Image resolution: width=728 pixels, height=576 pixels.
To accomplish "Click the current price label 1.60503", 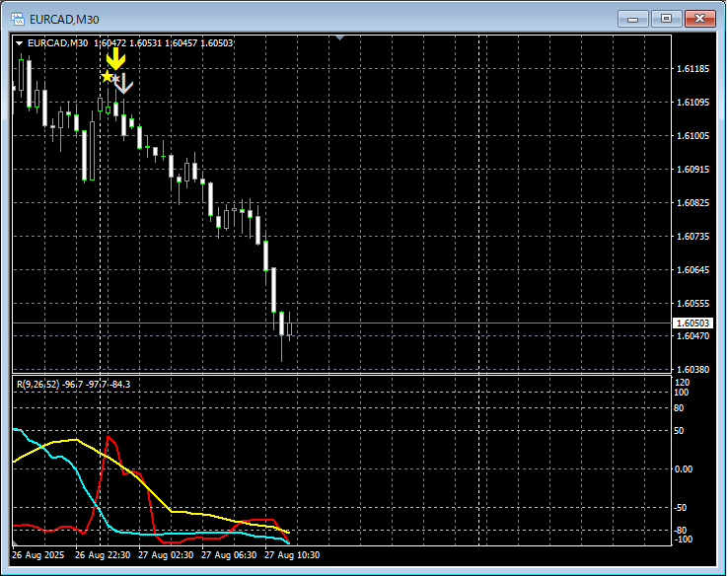I will [692, 324].
